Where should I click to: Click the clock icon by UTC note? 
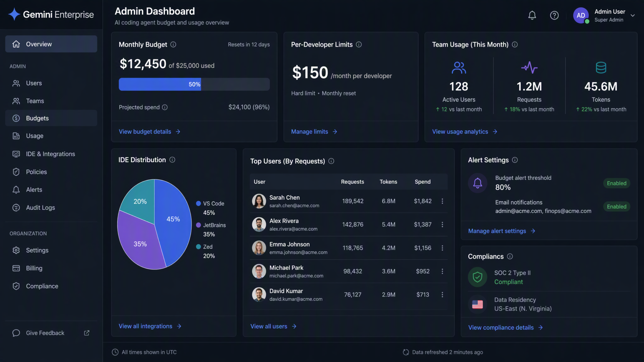115,352
